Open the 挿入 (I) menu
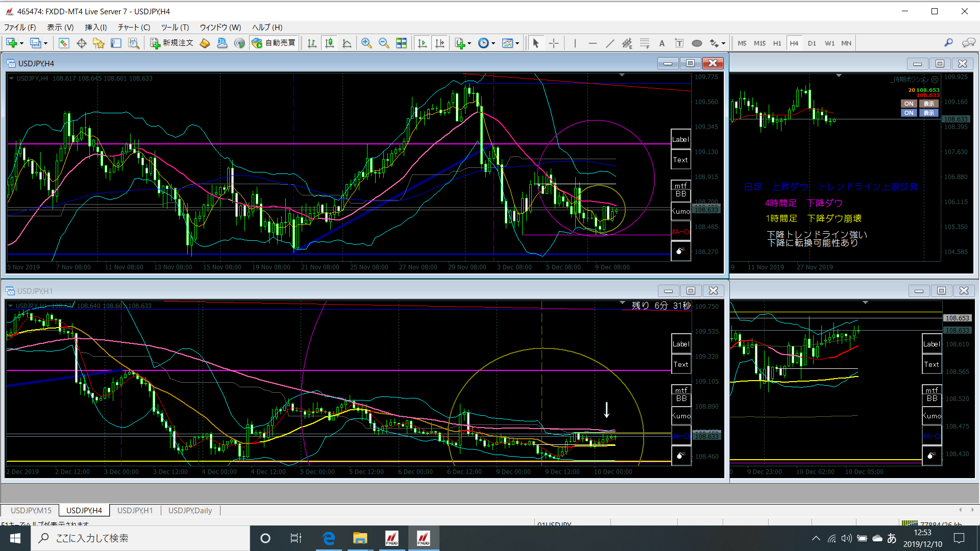This screenshot has height=551, width=980. point(95,28)
